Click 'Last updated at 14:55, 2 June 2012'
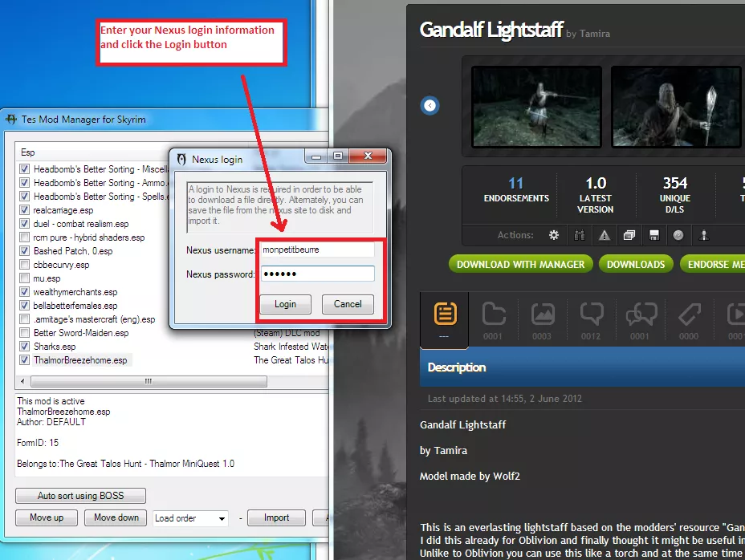This screenshot has height=560, width=745. click(x=505, y=399)
